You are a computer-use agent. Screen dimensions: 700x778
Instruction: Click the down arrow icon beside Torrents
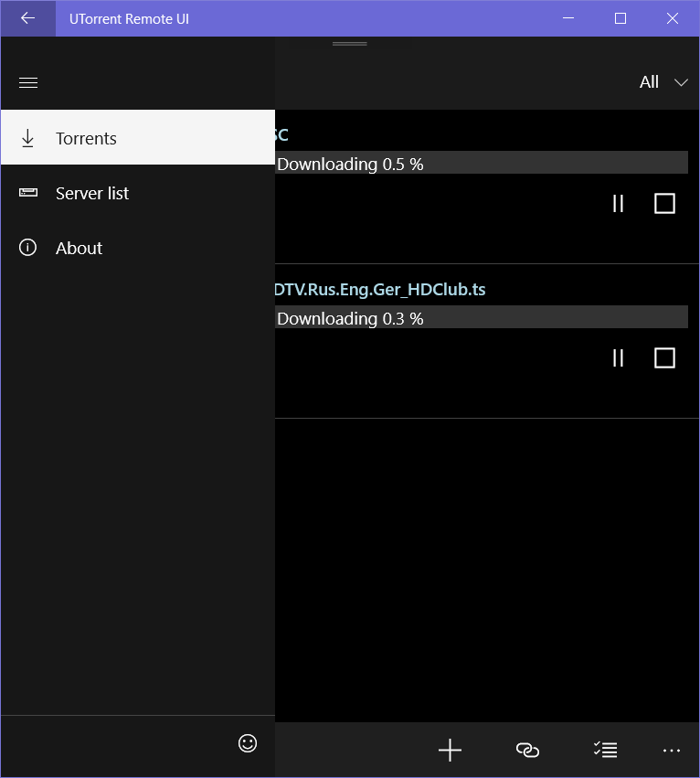[27, 138]
